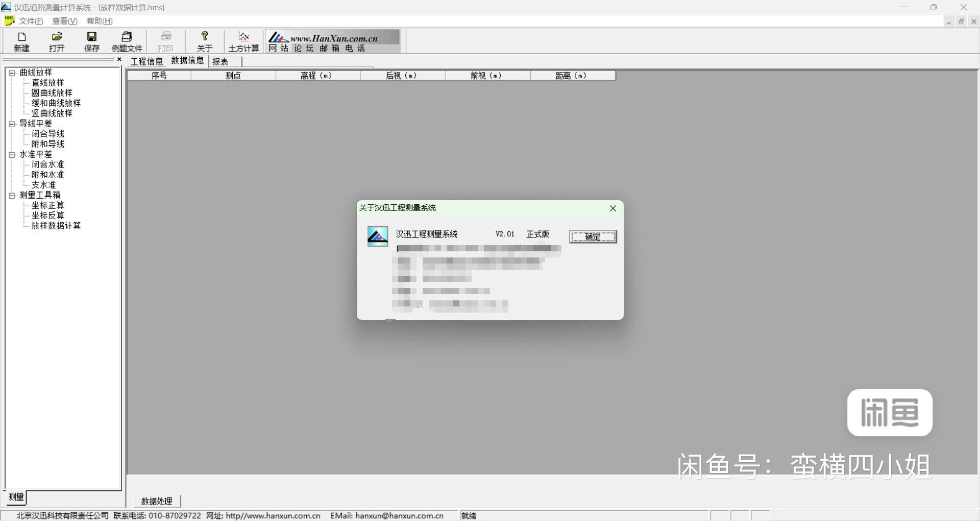This screenshot has height=521, width=980.
Task: Click 确定 button in About dialog
Action: pyautogui.click(x=593, y=236)
